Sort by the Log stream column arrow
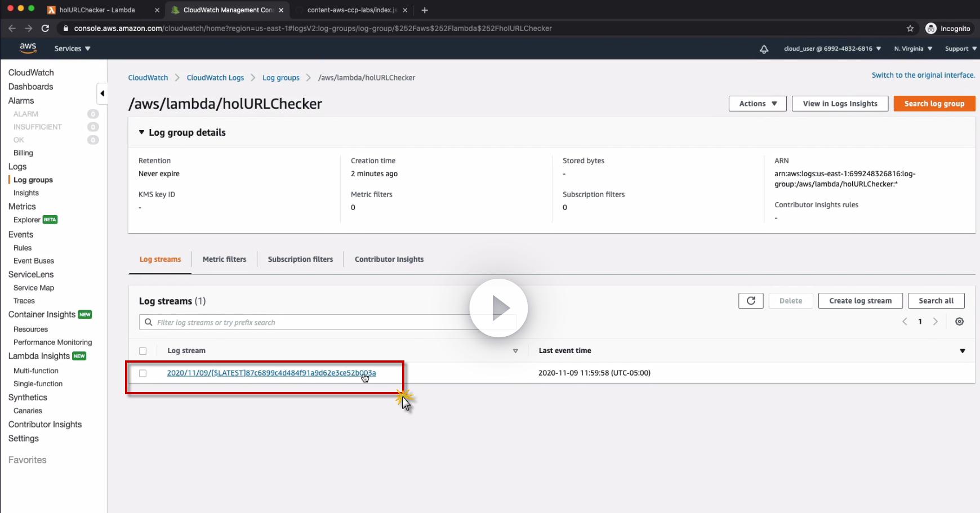Image resolution: width=980 pixels, height=513 pixels. (515, 351)
